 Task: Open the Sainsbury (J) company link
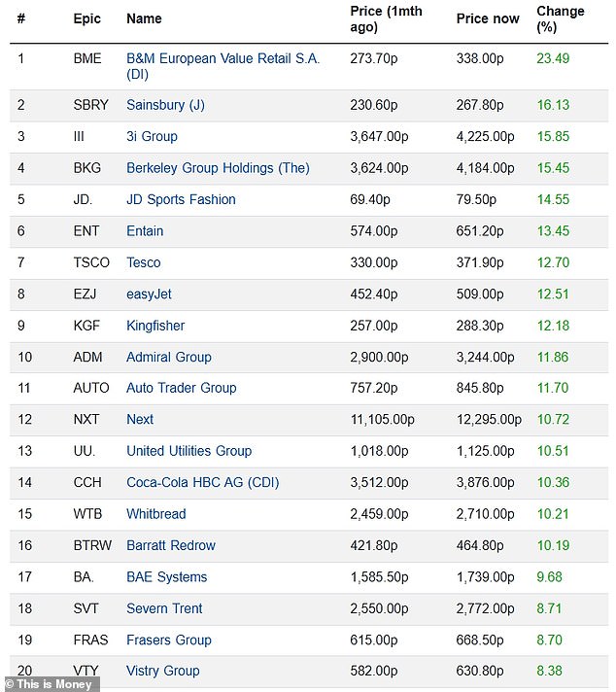[x=165, y=105]
